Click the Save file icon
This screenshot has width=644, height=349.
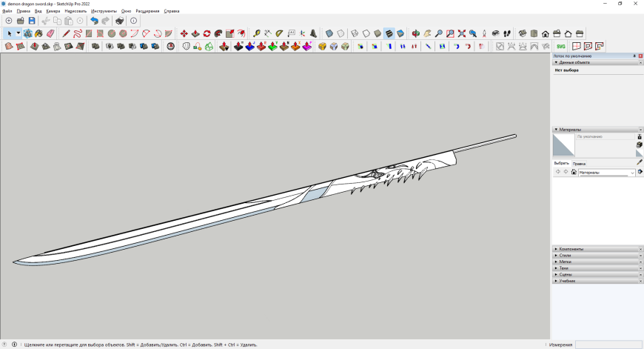pos(32,21)
